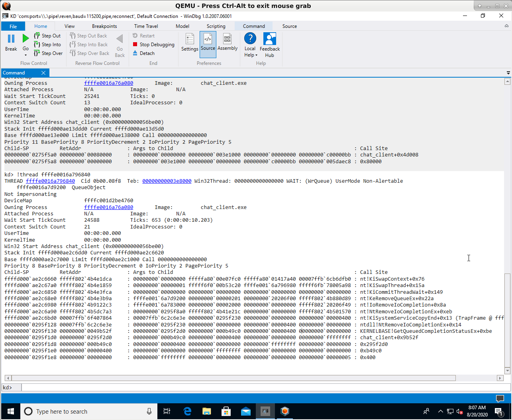Click Stop Debugging
Image resolution: width=512 pixels, height=420 pixels.
[153, 45]
